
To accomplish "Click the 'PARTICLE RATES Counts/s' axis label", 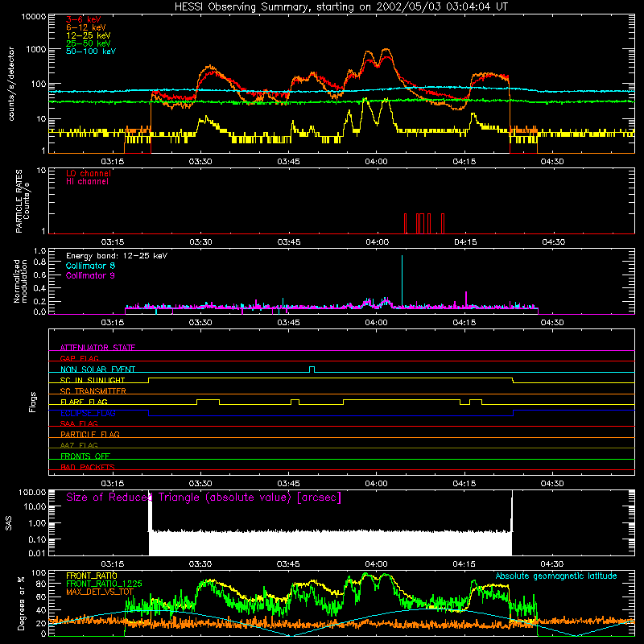I will pyautogui.click(x=23, y=201).
